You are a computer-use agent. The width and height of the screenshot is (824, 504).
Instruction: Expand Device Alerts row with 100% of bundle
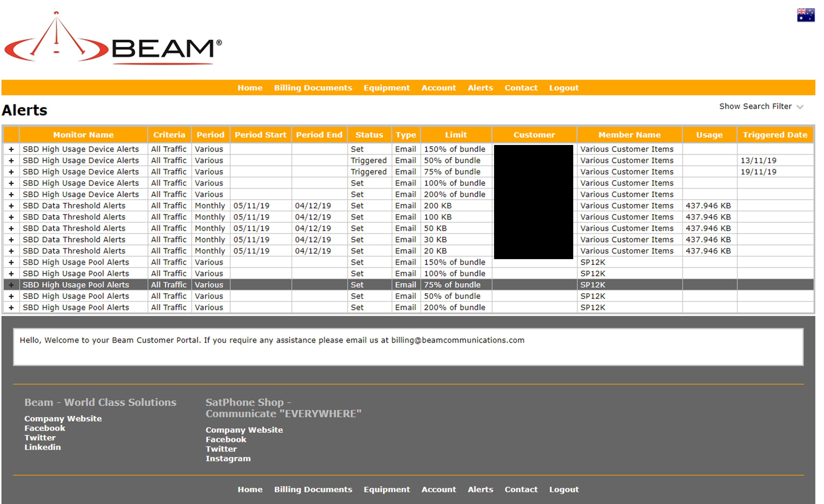coord(11,183)
